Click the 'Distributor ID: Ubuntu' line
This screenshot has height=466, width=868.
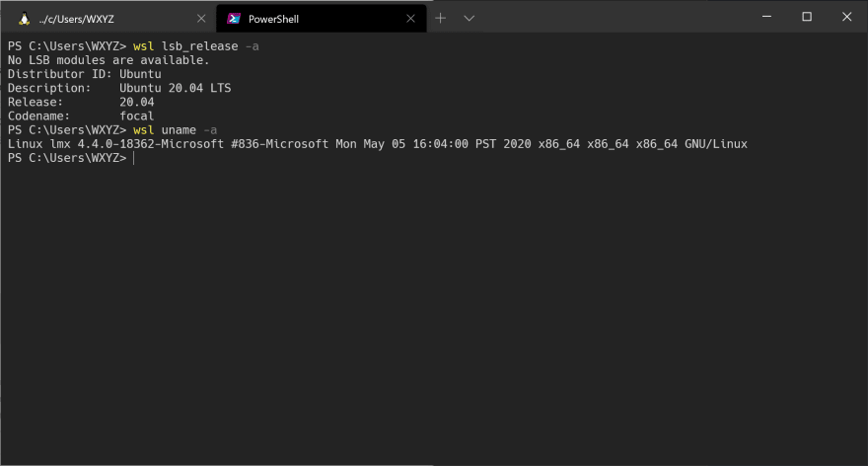coord(85,74)
